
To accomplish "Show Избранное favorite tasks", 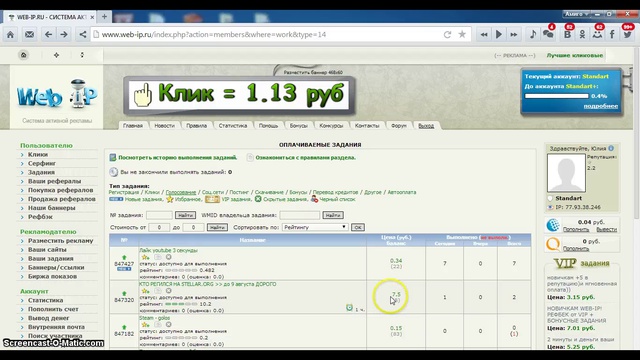I will (x=188, y=199).
